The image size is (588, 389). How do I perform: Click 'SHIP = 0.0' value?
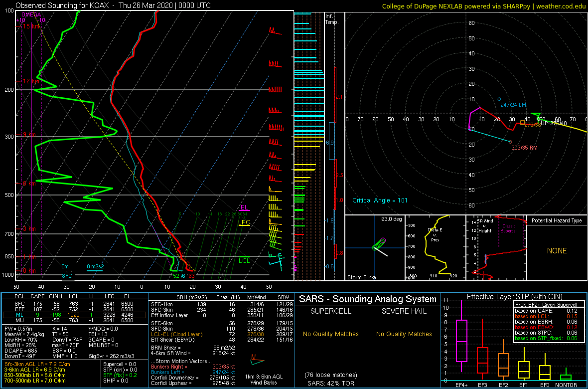(116, 381)
